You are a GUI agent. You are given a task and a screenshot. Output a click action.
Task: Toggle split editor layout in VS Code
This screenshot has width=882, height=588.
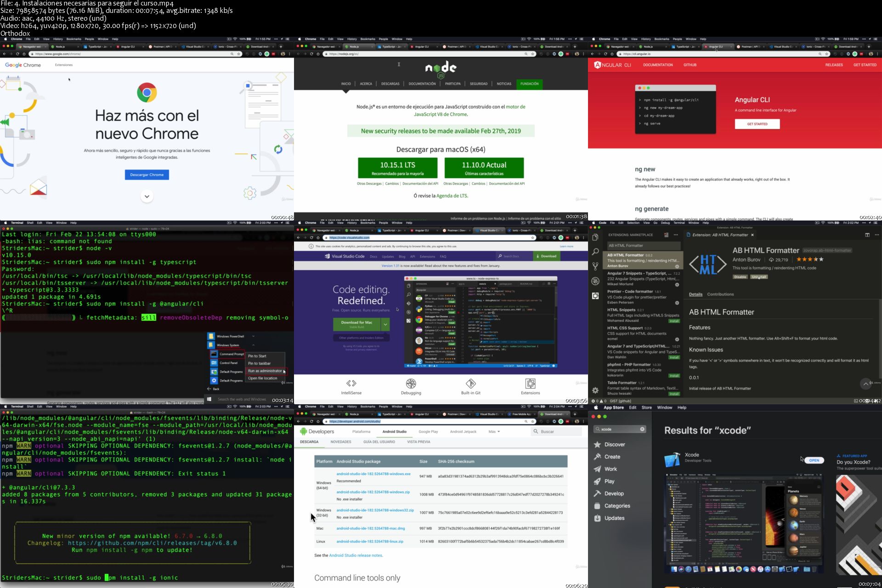pos(867,235)
